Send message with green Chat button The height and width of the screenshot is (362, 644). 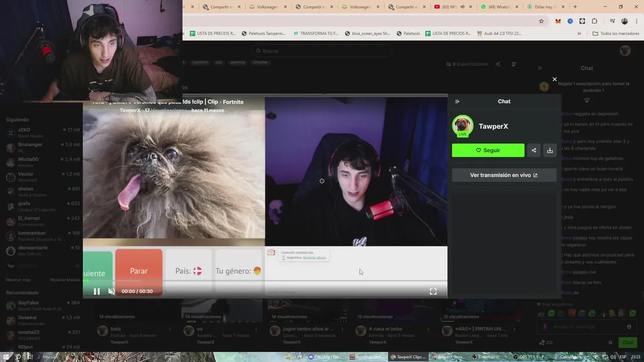click(x=627, y=343)
